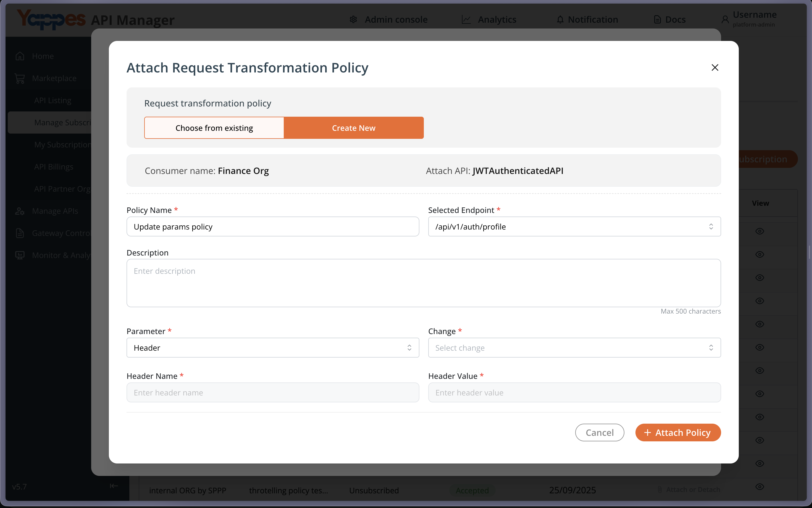Open Marketplace in sidebar

(x=54, y=78)
